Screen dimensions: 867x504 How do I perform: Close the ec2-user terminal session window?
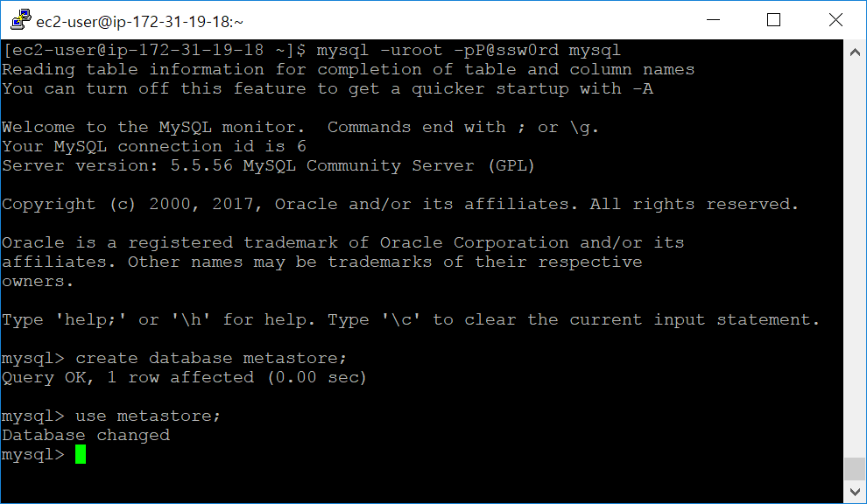pos(835,20)
